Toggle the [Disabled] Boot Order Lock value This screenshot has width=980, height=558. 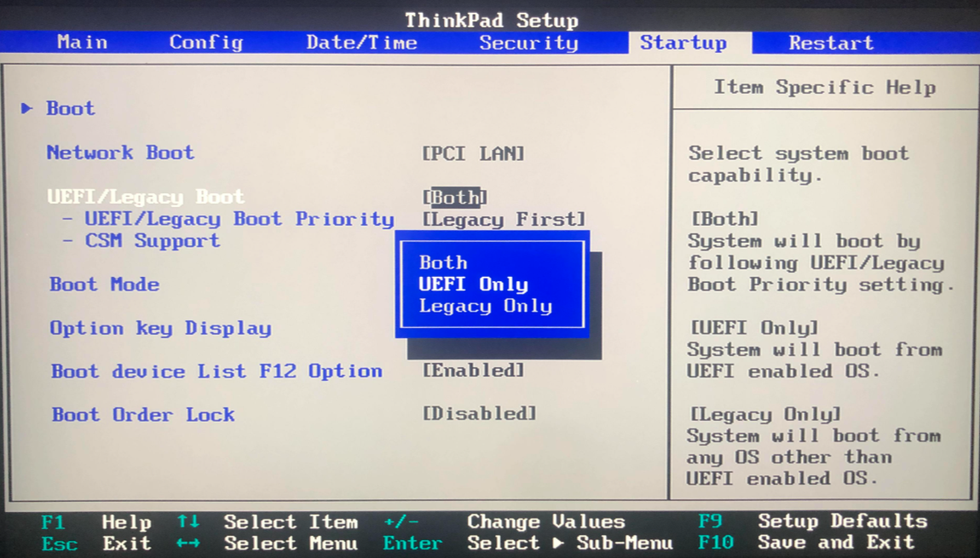(x=480, y=414)
